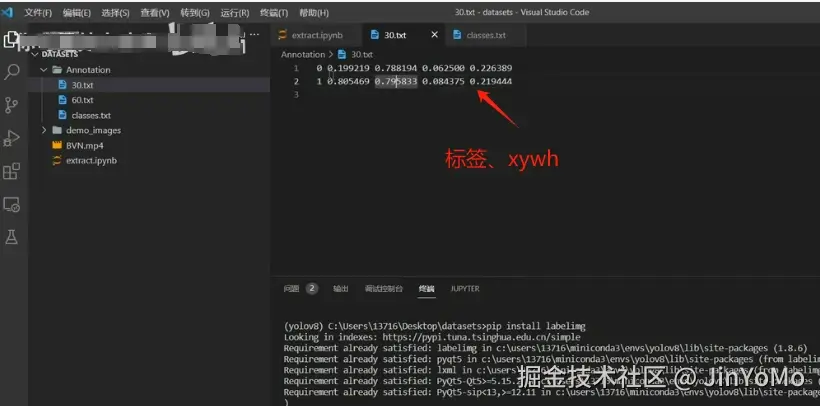
Task: Click Annotation in the breadcrumb path
Action: click(x=303, y=54)
